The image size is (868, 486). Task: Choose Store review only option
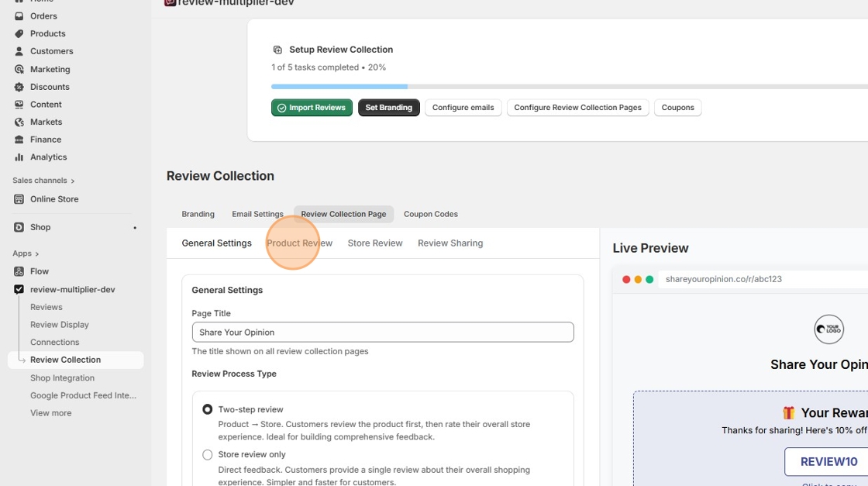click(207, 454)
